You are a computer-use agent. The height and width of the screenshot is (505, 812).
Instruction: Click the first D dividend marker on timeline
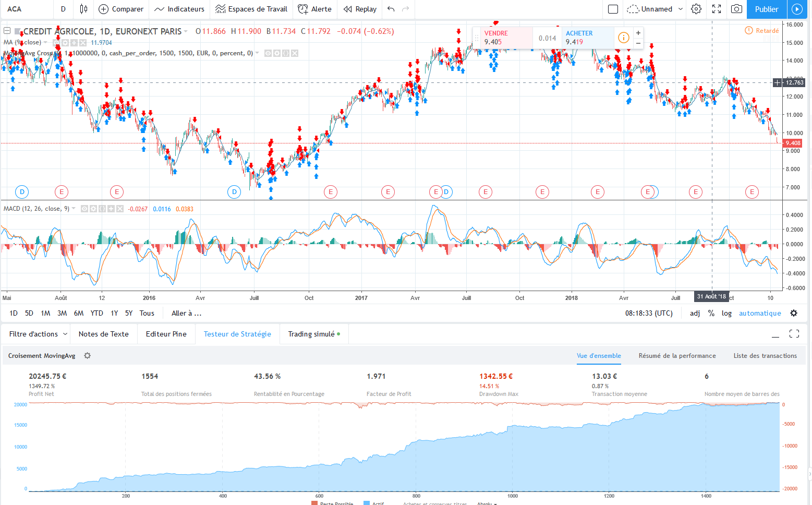(22, 192)
